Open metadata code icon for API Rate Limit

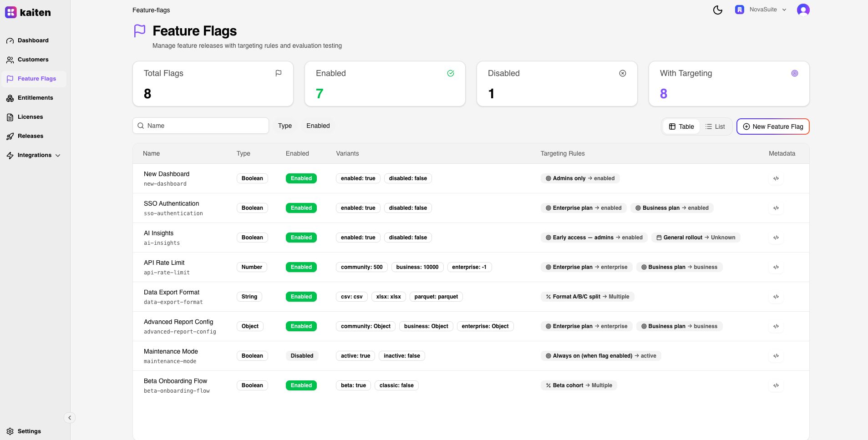pos(776,267)
